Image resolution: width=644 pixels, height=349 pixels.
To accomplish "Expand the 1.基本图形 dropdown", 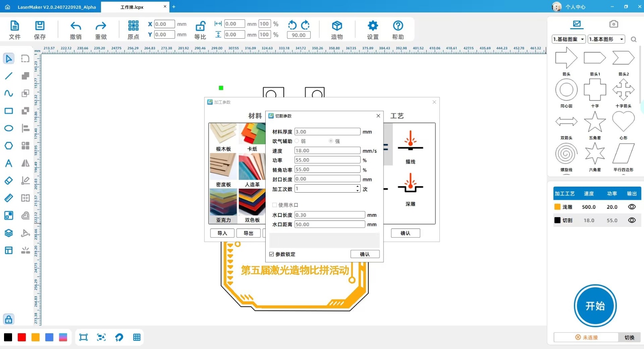I will pos(606,39).
